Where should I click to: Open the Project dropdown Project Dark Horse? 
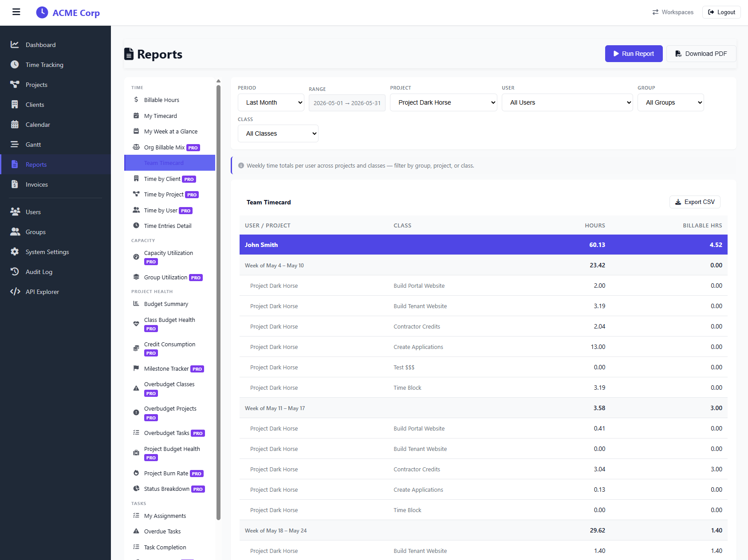(443, 102)
